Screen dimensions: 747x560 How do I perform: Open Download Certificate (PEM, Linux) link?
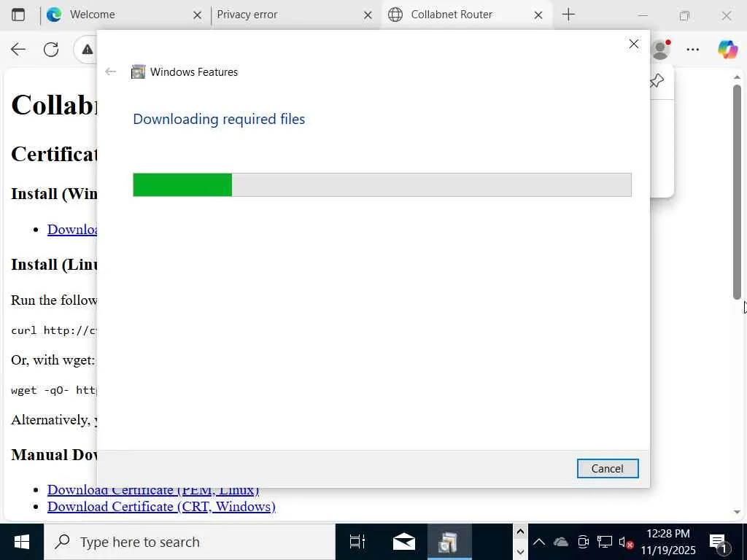153,491
